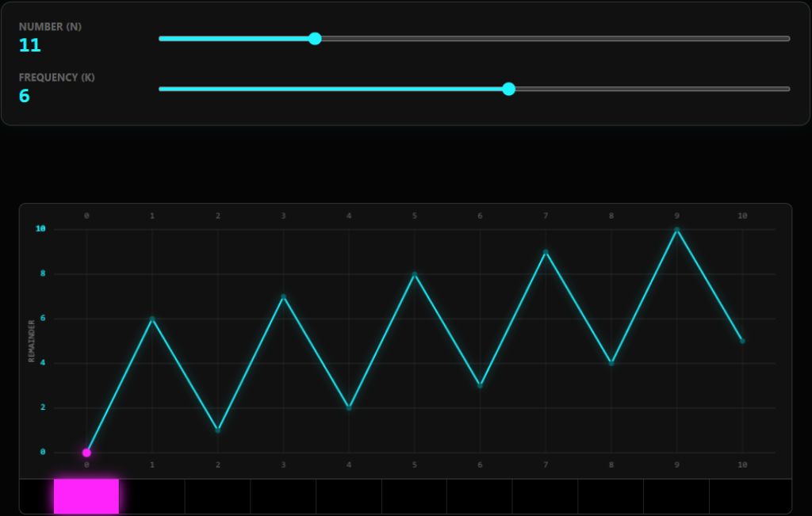812x516 pixels.
Task: Click the peak data point at index 7
Action: (546, 252)
